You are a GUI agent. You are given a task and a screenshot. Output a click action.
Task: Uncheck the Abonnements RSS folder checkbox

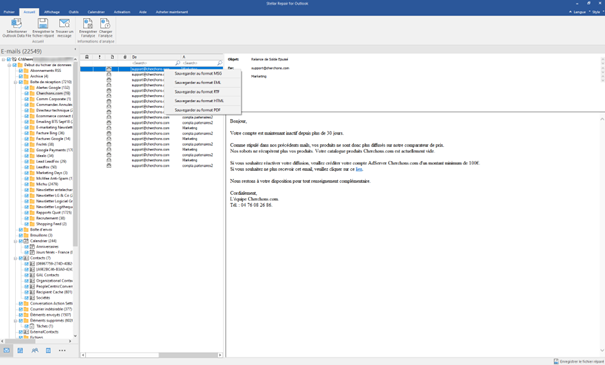tap(21, 71)
